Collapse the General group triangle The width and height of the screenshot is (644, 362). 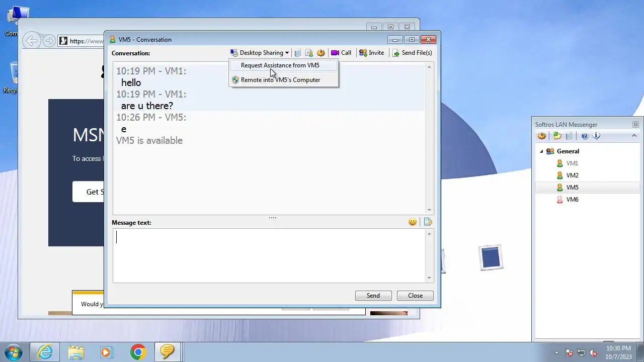pyautogui.click(x=541, y=151)
